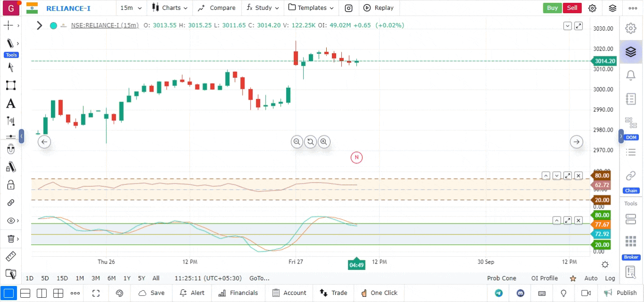Click the green Buy button
This screenshot has height=302, width=644.
coord(552,8)
